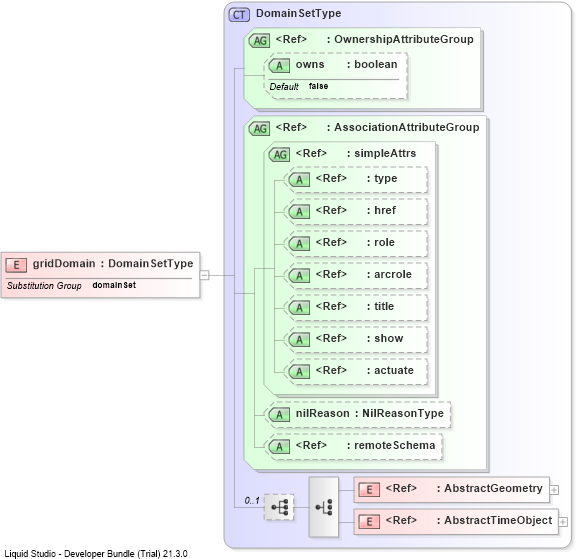The image size is (576, 559).
Task: Collapse the gridDomain element node
Action: [204, 275]
